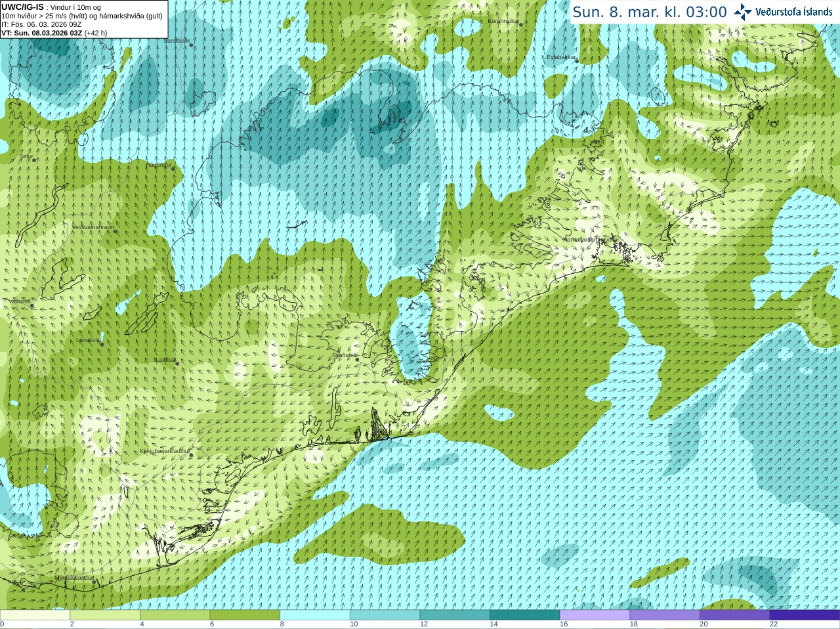This screenshot has width=840, height=629.
Task: Click the Veðurstofa Íslands logo
Action: [x=743, y=12]
